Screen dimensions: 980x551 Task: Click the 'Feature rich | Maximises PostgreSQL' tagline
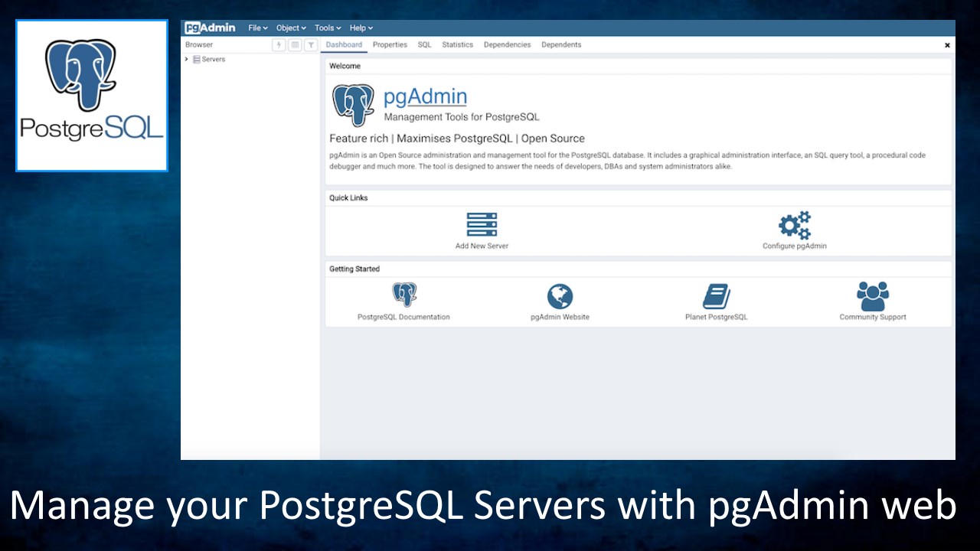(457, 139)
